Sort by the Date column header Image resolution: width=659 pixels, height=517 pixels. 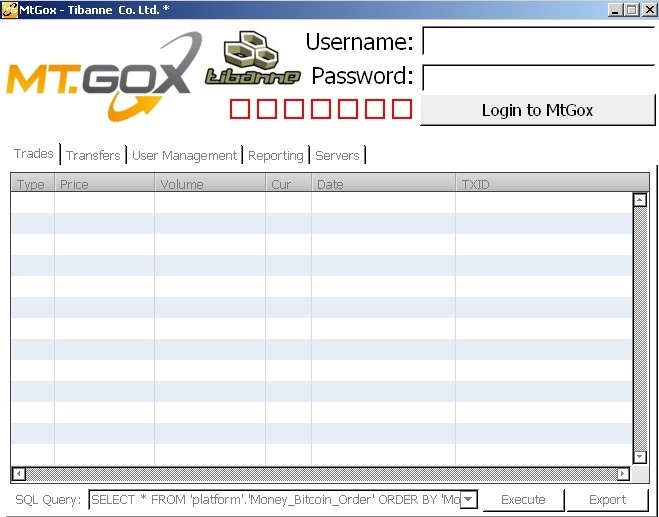point(383,183)
